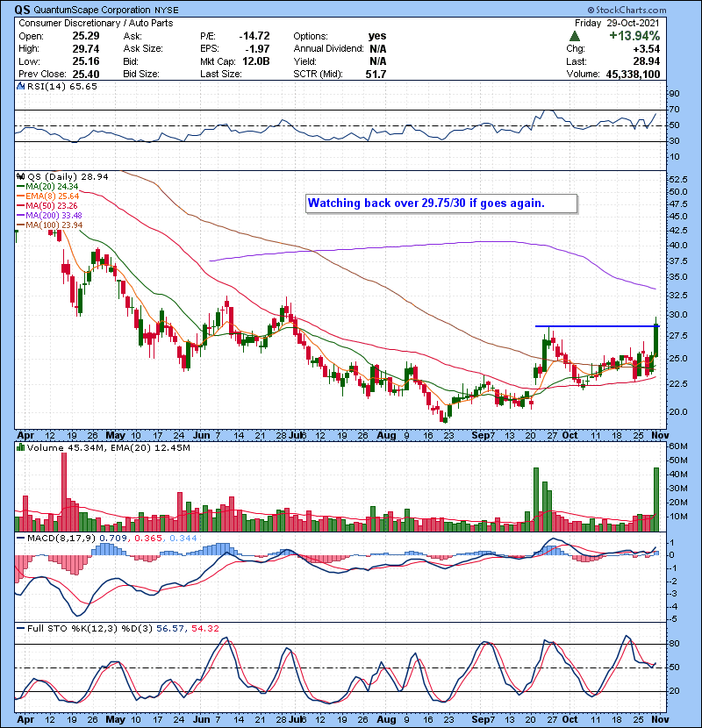Click the MA(100) 23.94 legend entry
This screenshot has height=728, width=702.
(49, 225)
